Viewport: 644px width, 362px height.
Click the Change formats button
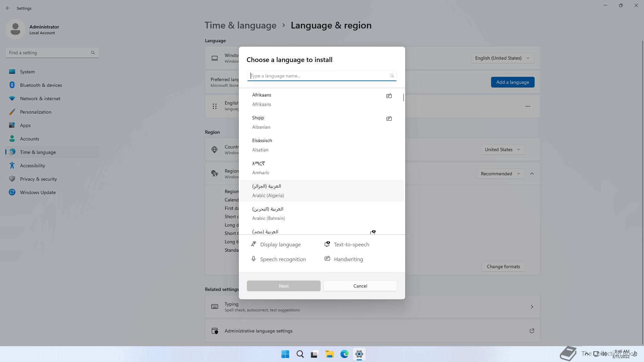[x=503, y=266]
